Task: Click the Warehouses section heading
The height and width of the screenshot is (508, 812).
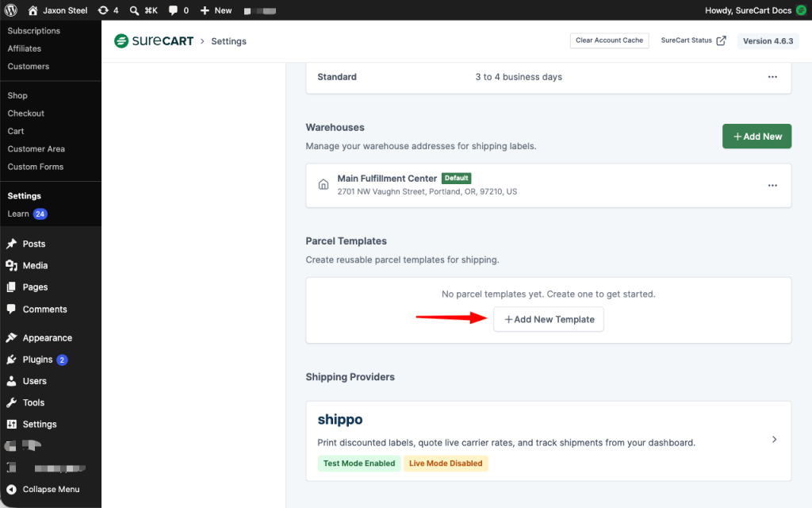Action: click(335, 128)
